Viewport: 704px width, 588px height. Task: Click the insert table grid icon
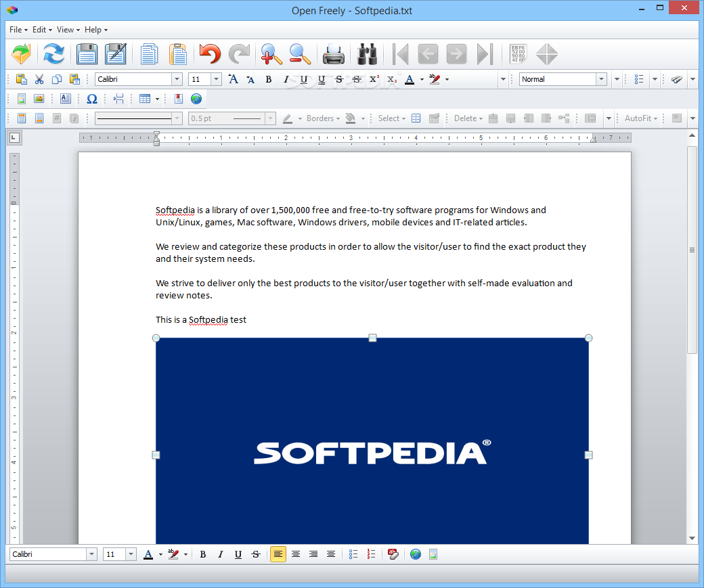(145, 99)
